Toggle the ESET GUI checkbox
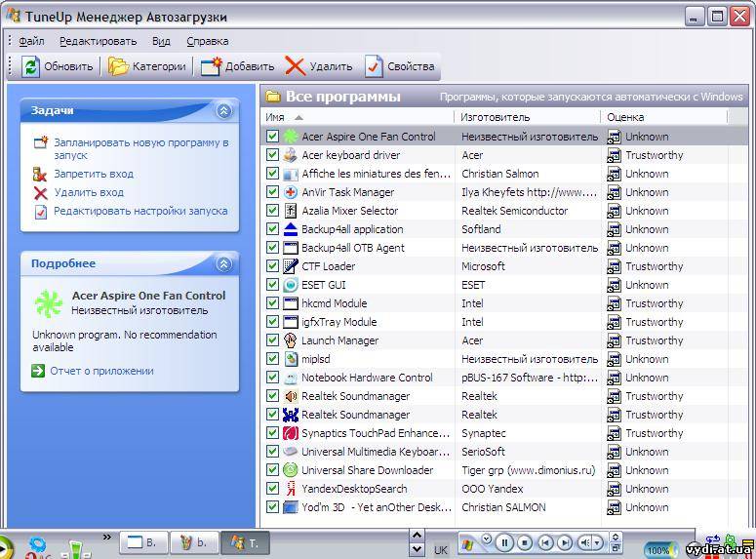The width and height of the screenshot is (756, 559). (272, 285)
